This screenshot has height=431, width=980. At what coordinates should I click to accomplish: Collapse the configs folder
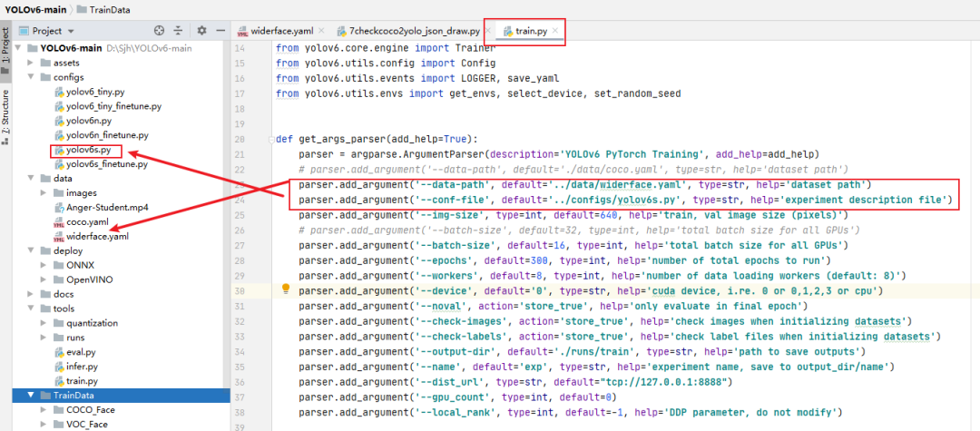point(31,77)
